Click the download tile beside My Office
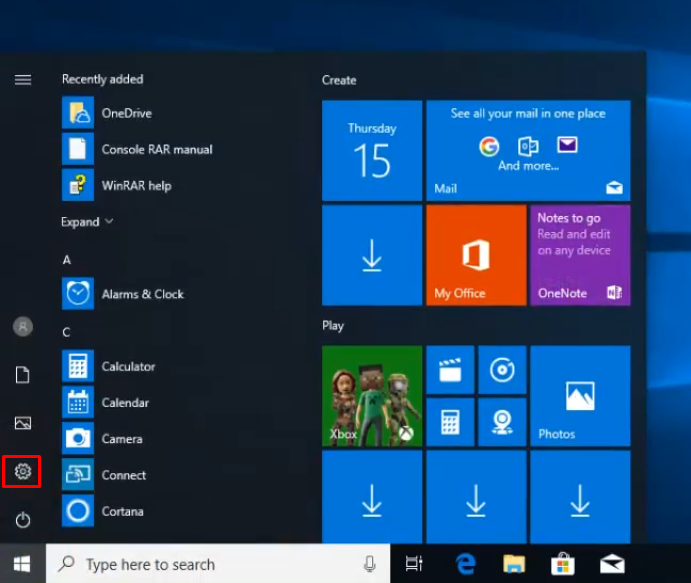The height and width of the screenshot is (583, 691). pyautogui.click(x=372, y=255)
